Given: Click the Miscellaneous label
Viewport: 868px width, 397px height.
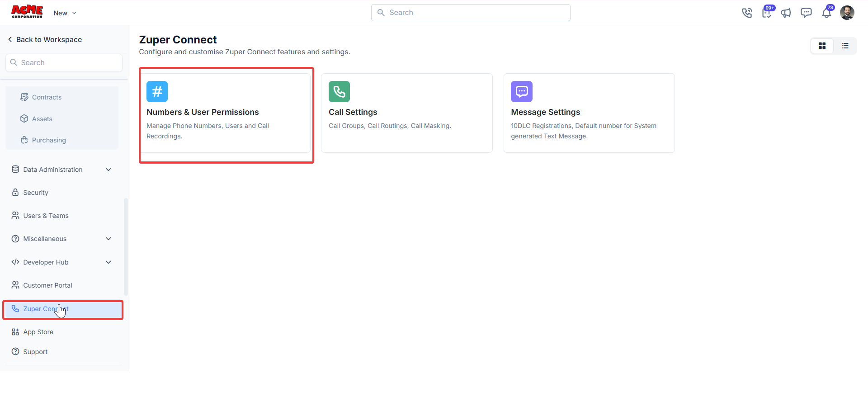Looking at the screenshot, I should (x=45, y=239).
